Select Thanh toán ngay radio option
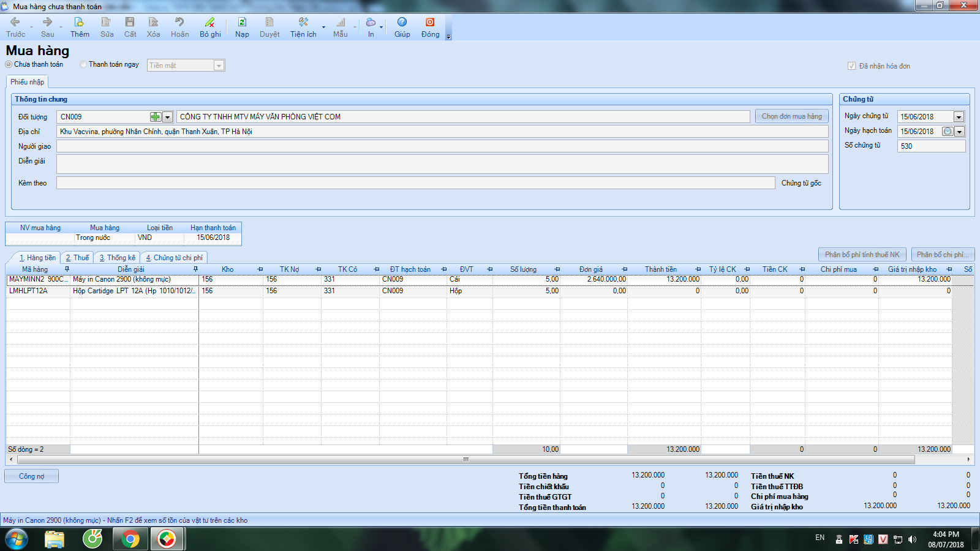Viewport: 980px width, 551px height. click(83, 64)
